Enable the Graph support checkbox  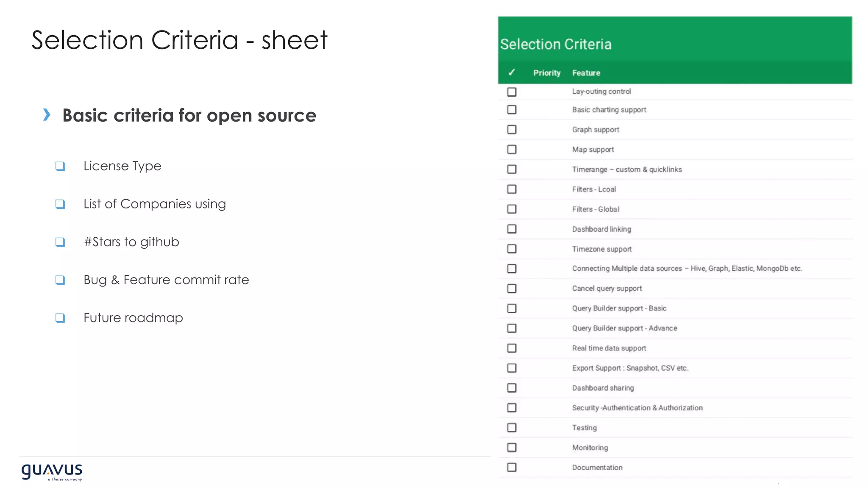coord(512,130)
